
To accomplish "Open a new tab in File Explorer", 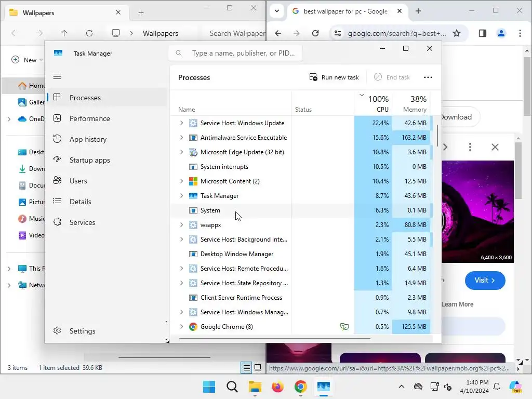I will click(x=141, y=13).
